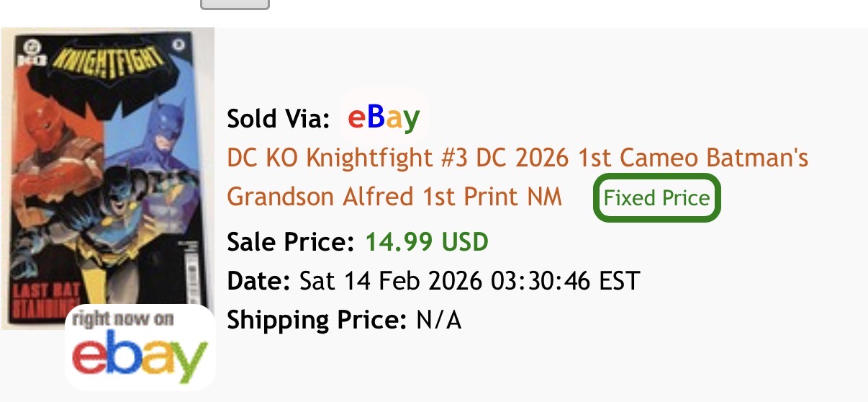Click the "Shipping Price:" label
The width and height of the screenshot is (868, 402).
[x=317, y=319]
